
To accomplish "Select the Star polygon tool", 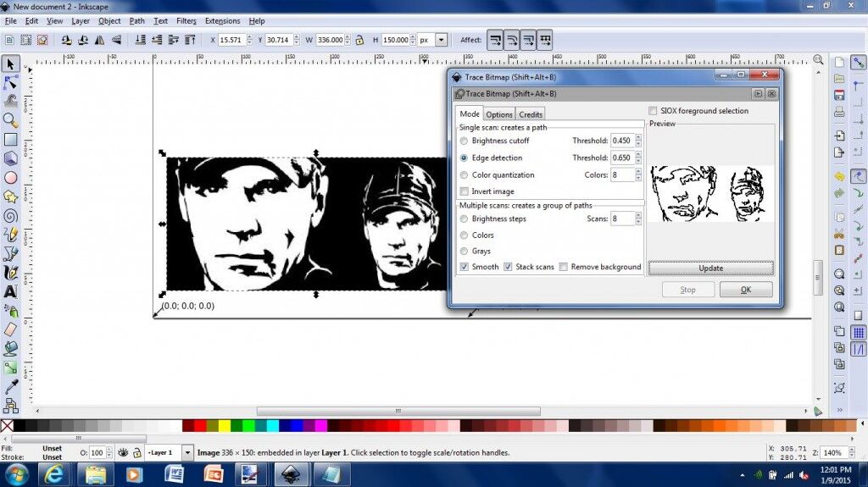I will coord(10,196).
